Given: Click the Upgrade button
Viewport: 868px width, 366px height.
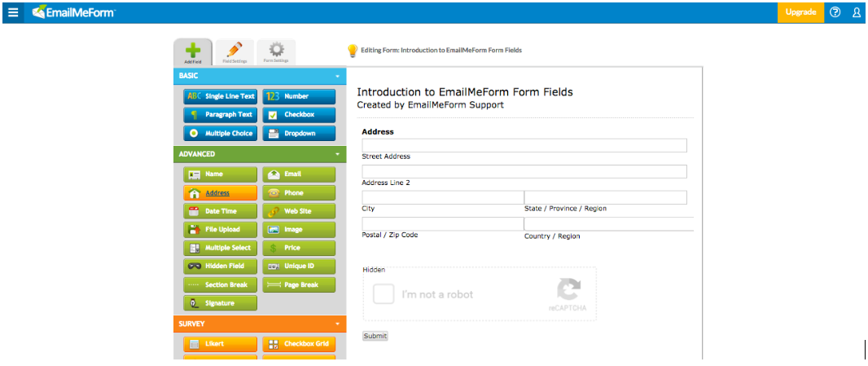Looking at the screenshot, I should pos(800,12).
